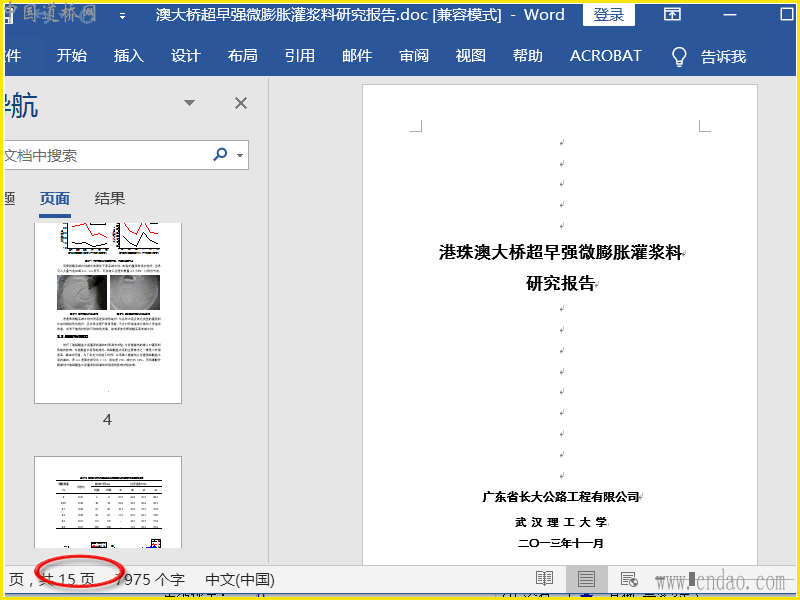Close the navigation pane

[x=241, y=103]
